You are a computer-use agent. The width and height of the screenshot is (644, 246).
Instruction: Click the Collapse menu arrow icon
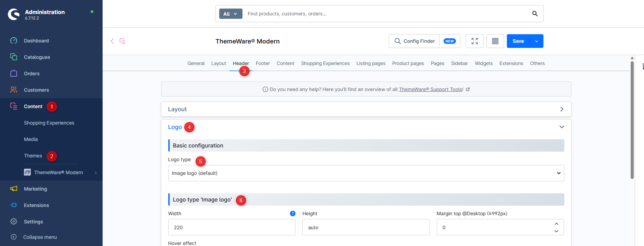[x=14, y=237]
